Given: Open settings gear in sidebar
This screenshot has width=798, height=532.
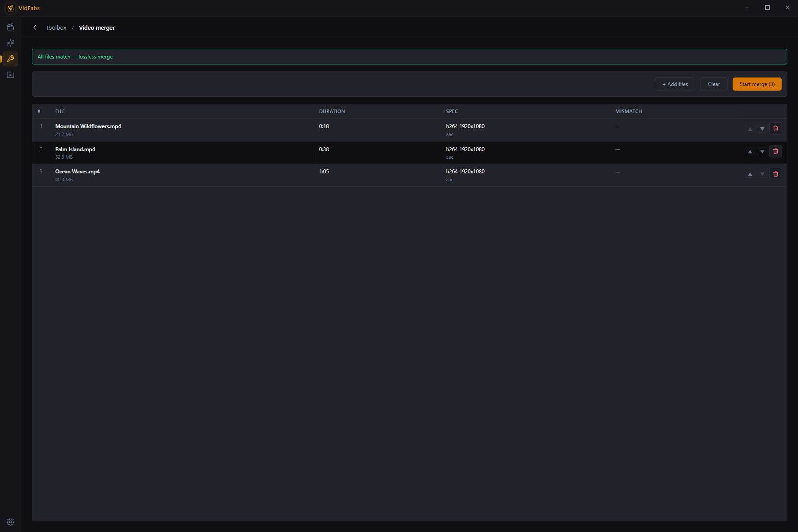Looking at the screenshot, I should 11,522.
